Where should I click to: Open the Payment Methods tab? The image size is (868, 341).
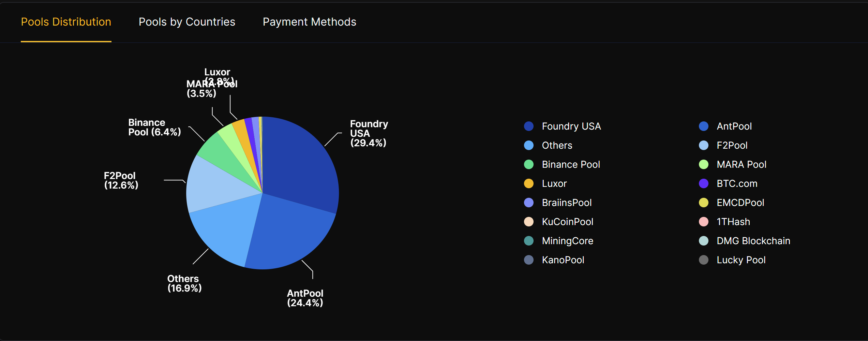(x=310, y=22)
